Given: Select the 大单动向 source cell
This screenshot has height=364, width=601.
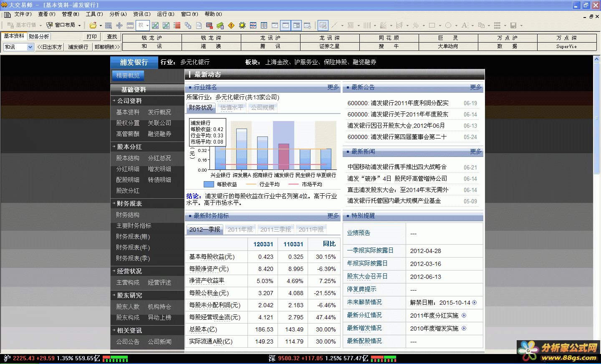Looking at the screenshot, I should coord(448,46).
